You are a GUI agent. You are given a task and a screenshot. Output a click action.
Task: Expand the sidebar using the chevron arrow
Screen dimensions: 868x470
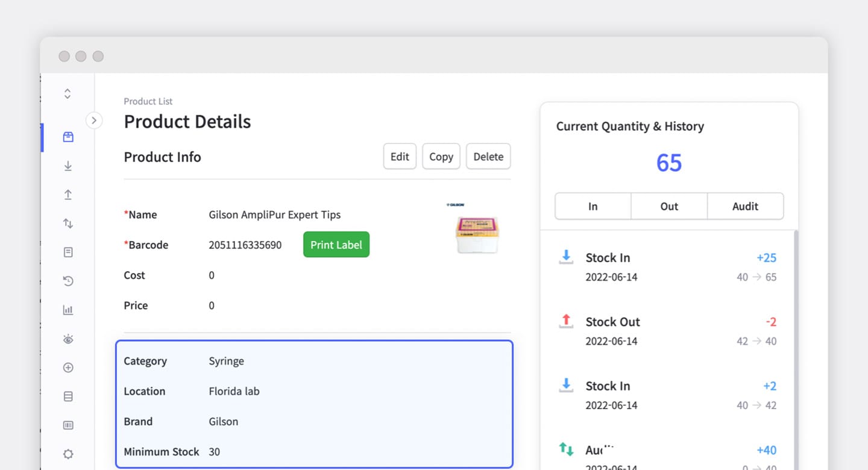click(95, 121)
